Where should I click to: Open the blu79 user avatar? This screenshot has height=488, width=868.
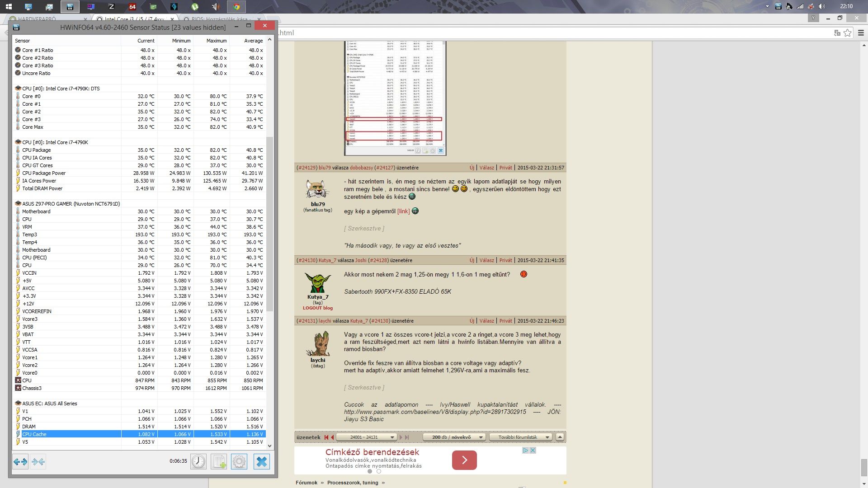coord(317,189)
